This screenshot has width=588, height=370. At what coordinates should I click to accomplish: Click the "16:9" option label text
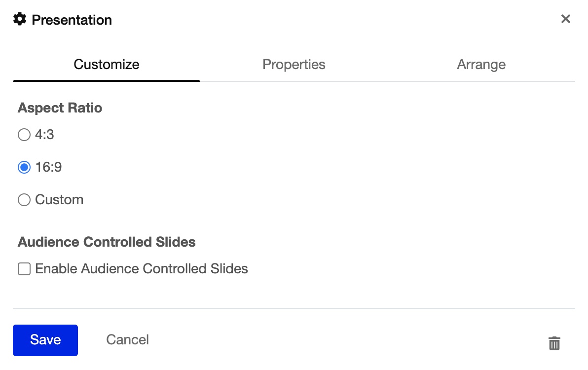(49, 168)
